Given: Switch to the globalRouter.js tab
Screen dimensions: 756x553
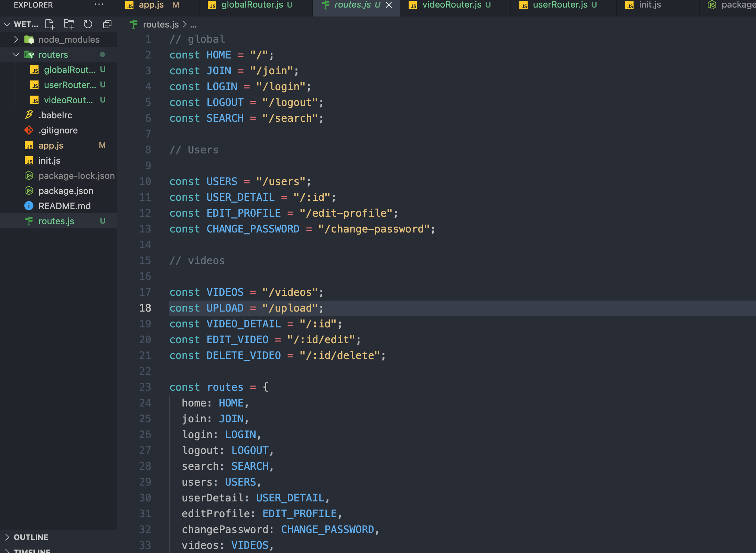Looking at the screenshot, I should (x=252, y=5).
